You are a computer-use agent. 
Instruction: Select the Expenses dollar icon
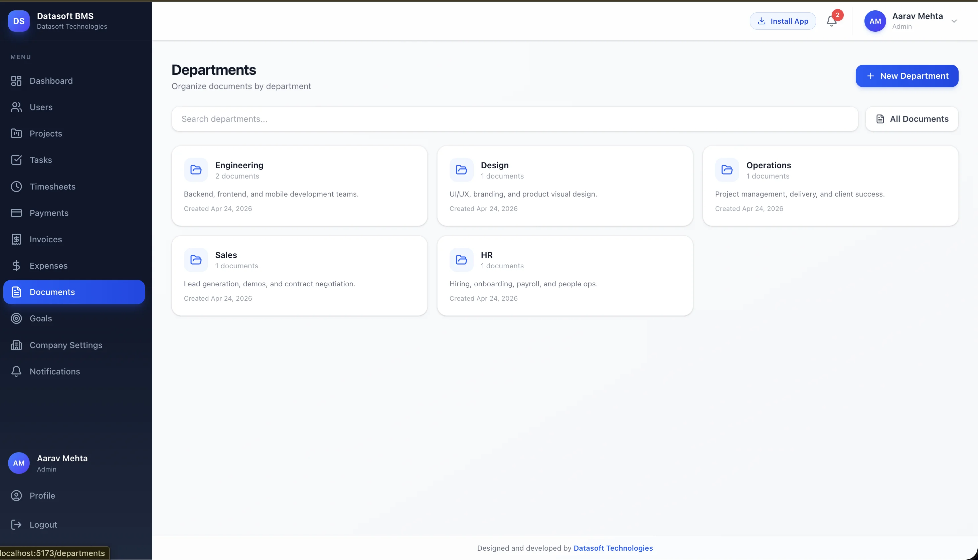[x=16, y=265]
